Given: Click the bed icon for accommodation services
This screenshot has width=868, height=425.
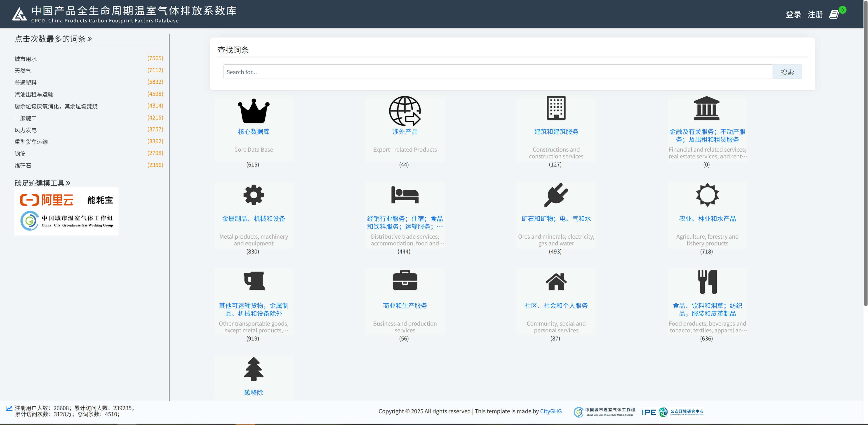Looking at the screenshot, I should tap(405, 195).
